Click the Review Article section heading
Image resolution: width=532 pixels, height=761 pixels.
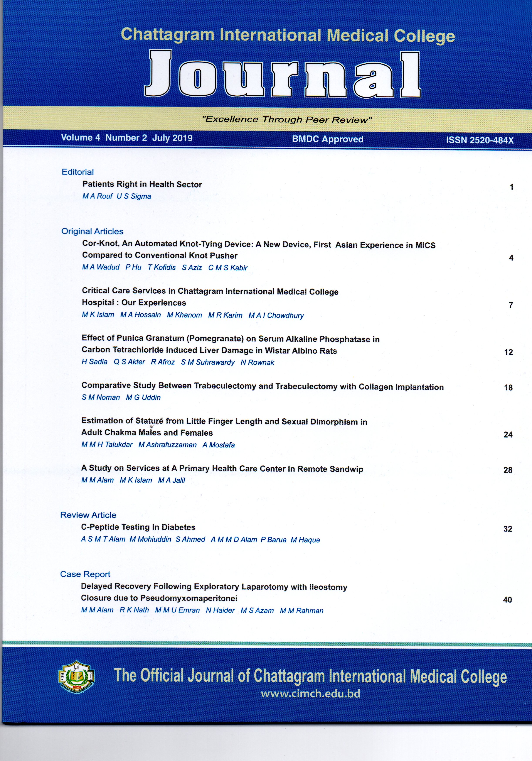click(x=88, y=515)
